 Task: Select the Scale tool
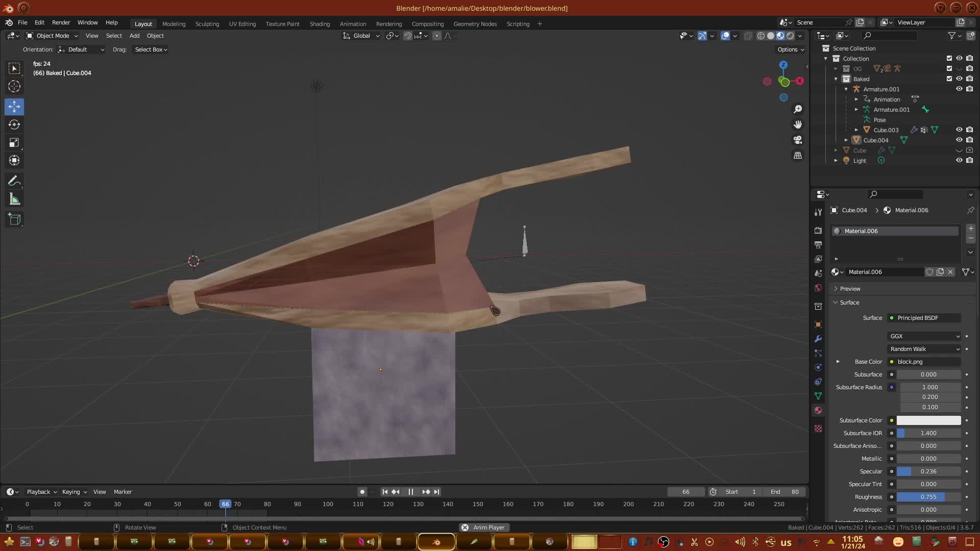(x=14, y=143)
